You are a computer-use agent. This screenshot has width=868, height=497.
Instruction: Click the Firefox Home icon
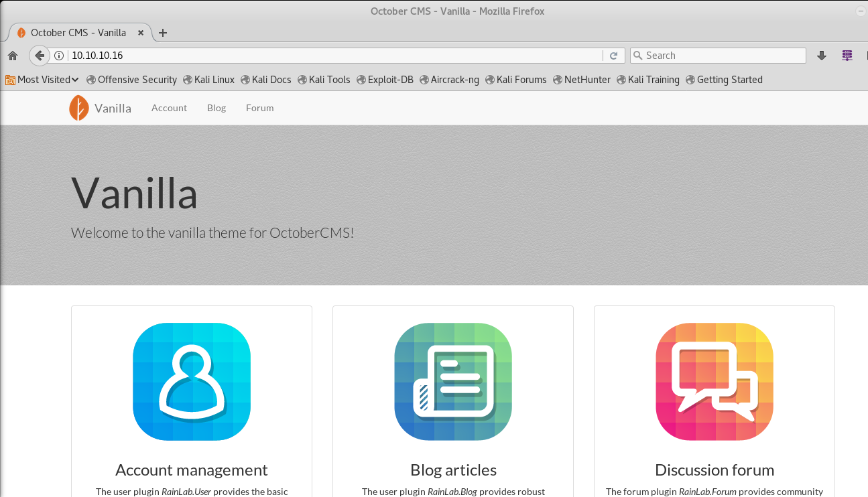tap(12, 56)
